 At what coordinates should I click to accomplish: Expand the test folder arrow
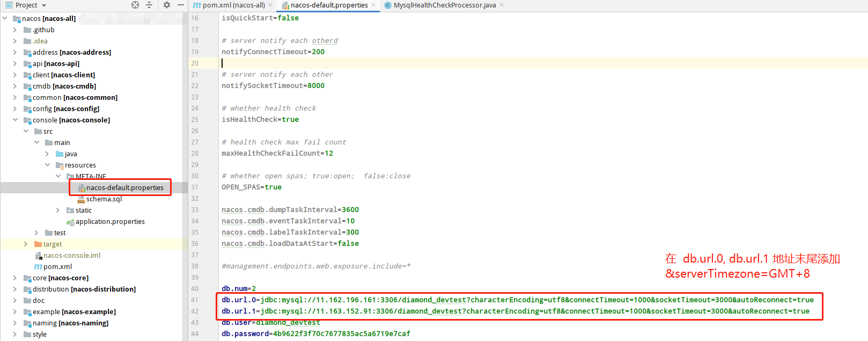click(36, 233)
